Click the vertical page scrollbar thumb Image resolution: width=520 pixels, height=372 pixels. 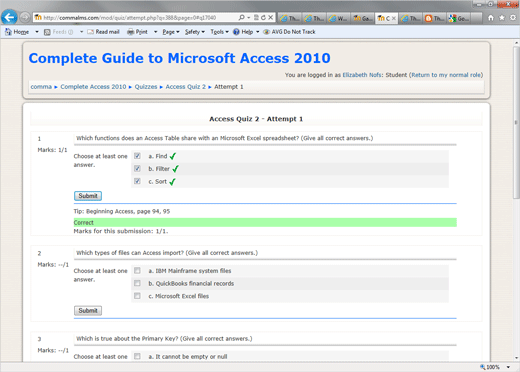[x=516, y=123]
